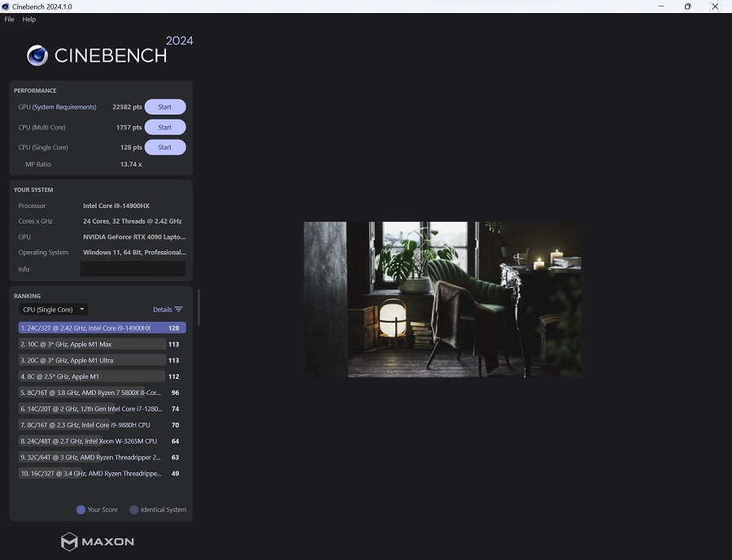Click the Info text input field
The height and width of the screenshot is (560, 732).
133,269
